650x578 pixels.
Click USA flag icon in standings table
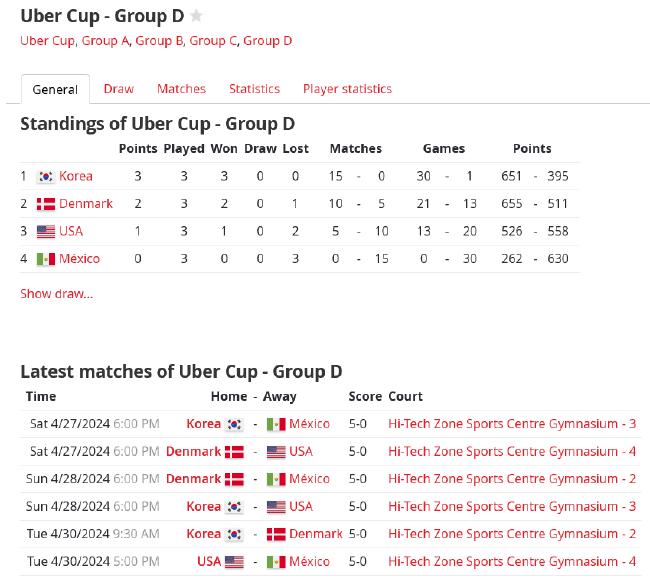[x=46, y=231]
